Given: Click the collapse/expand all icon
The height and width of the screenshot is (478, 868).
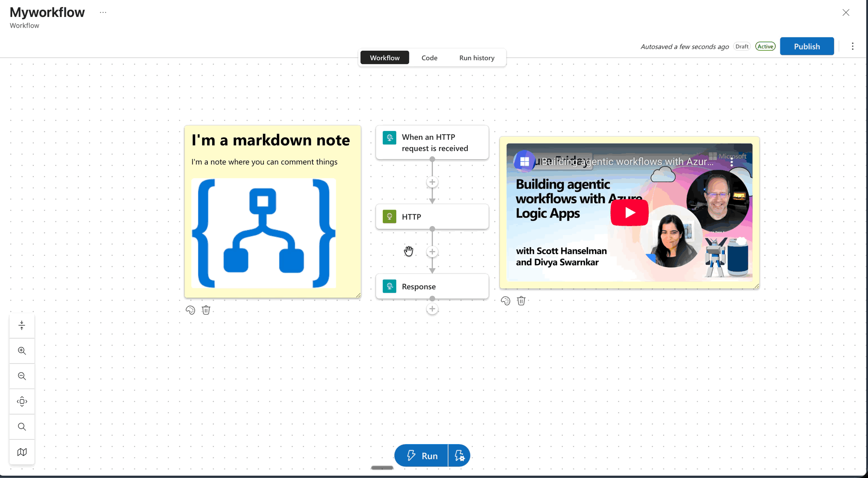Looking at the screenshot, I should (x=22, y=325).
